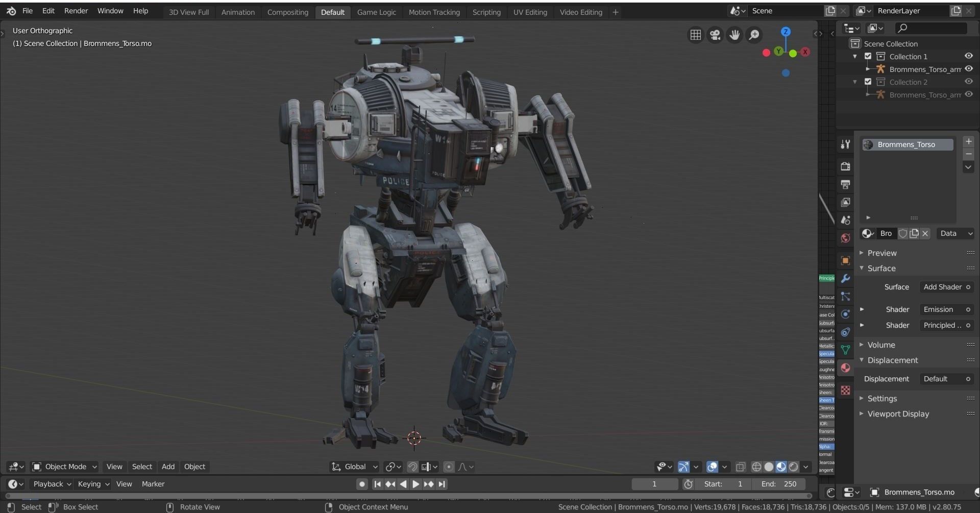Open the Render menu
Viewport: 980px width, 513px height.
76,10
